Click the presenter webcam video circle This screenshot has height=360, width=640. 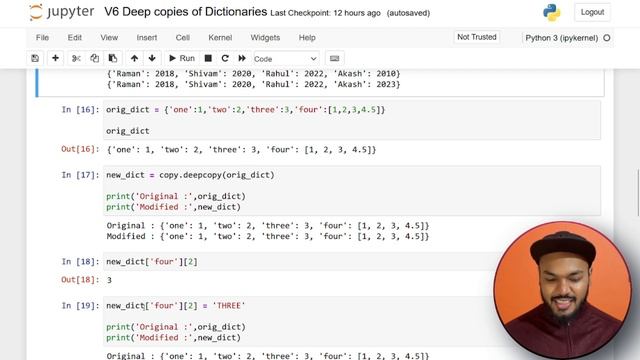(x=563, y=291)
